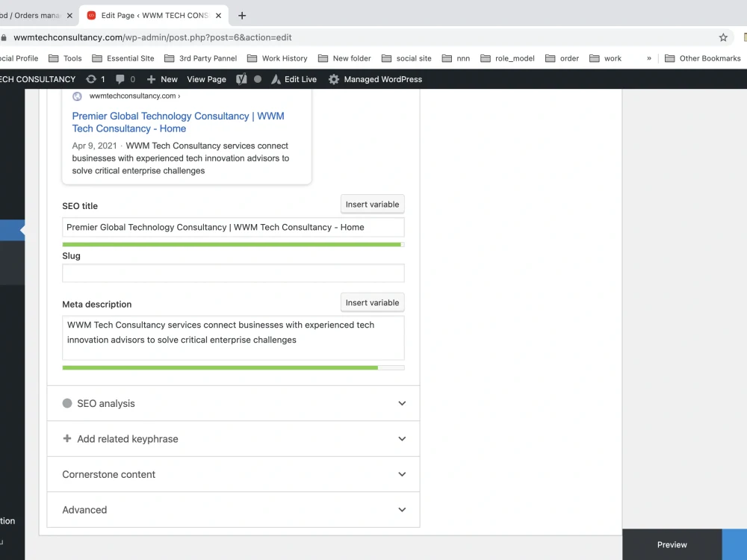
Task: Click the WWM TECH CONSULTANCY site name
Action: pyautogui.click(x=37, y=80)
